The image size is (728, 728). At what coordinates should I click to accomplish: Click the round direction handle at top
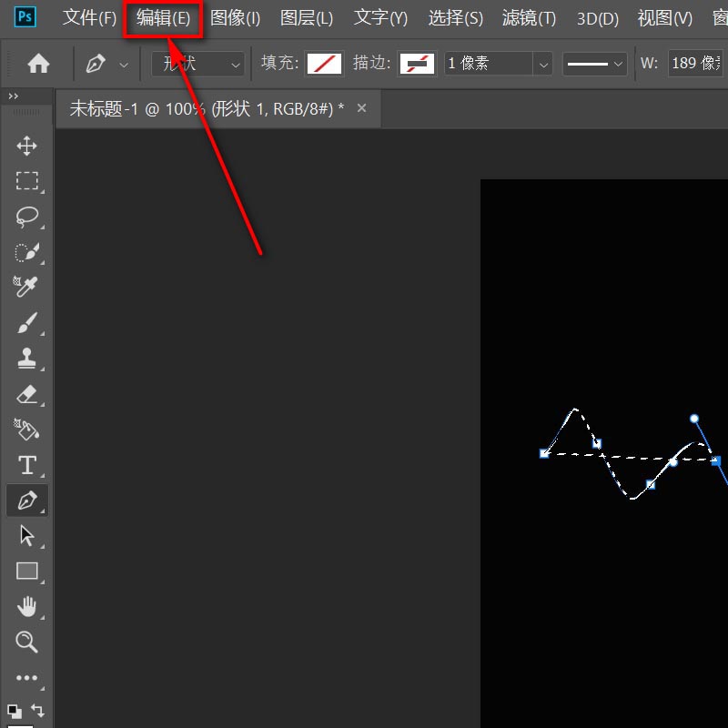[x=694, y=419]
